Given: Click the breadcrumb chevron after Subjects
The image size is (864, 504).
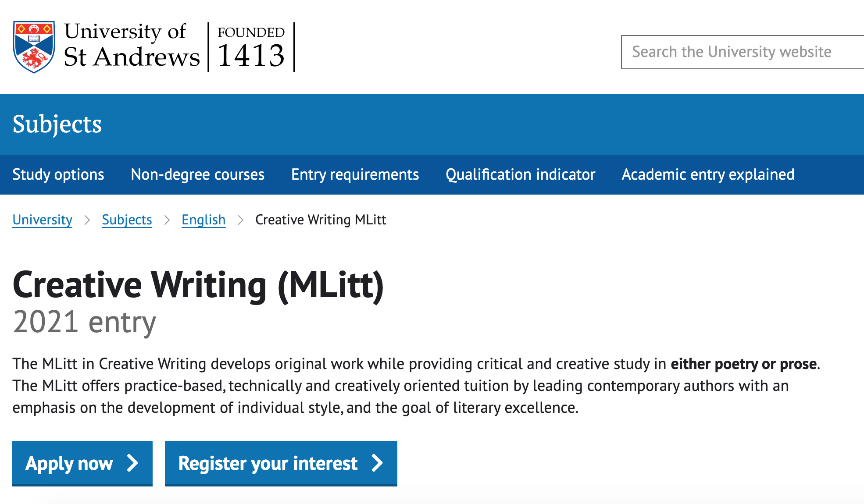Looking at the screenshot, I should (167, 220).
